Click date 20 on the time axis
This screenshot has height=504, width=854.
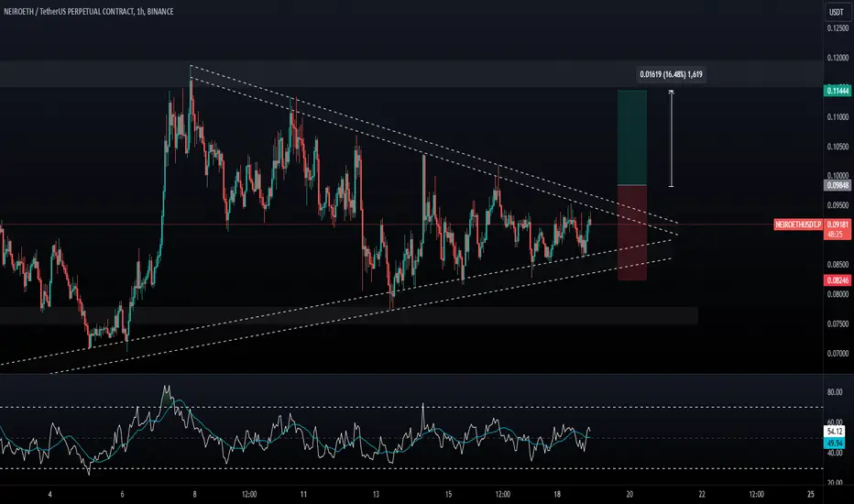click(x=630, y=494)
